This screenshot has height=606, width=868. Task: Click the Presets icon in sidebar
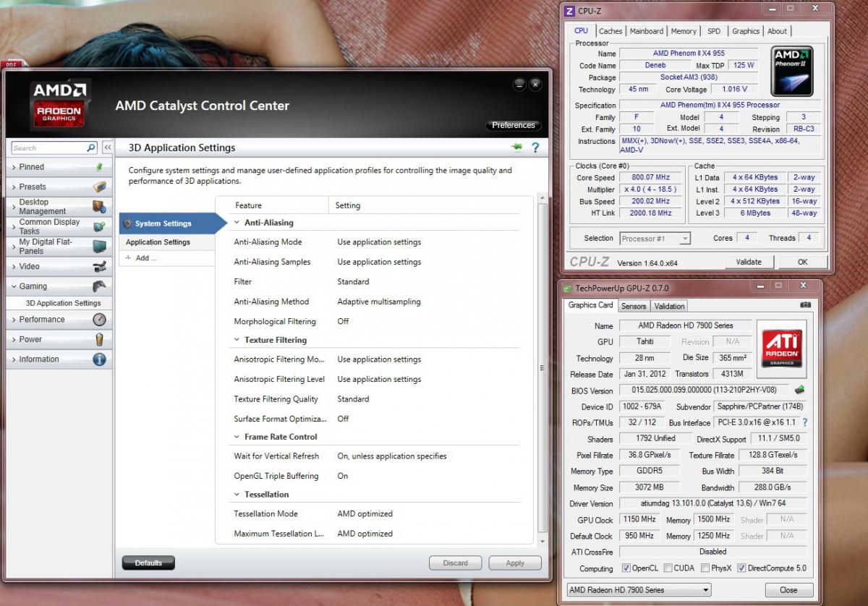click(100, 187)
